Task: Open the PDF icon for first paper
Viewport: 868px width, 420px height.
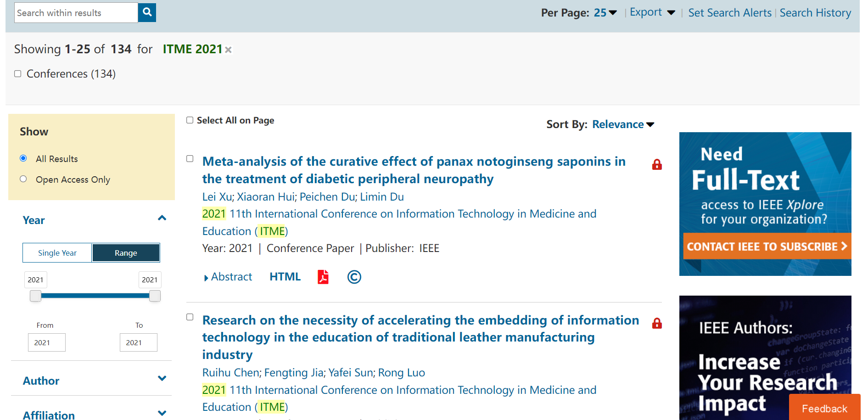Action: [x=323, y=277]
